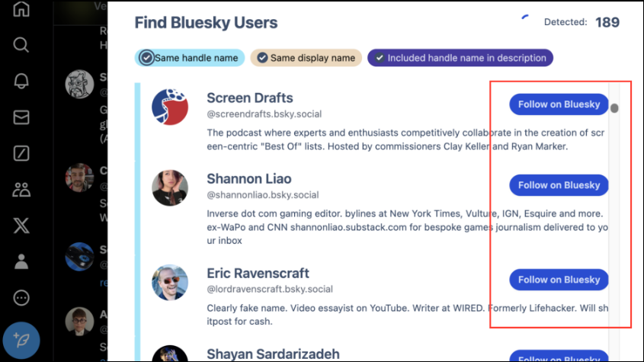Open the Shannon Liao display name
644x362 pixels.
click(x=249, y=179)
